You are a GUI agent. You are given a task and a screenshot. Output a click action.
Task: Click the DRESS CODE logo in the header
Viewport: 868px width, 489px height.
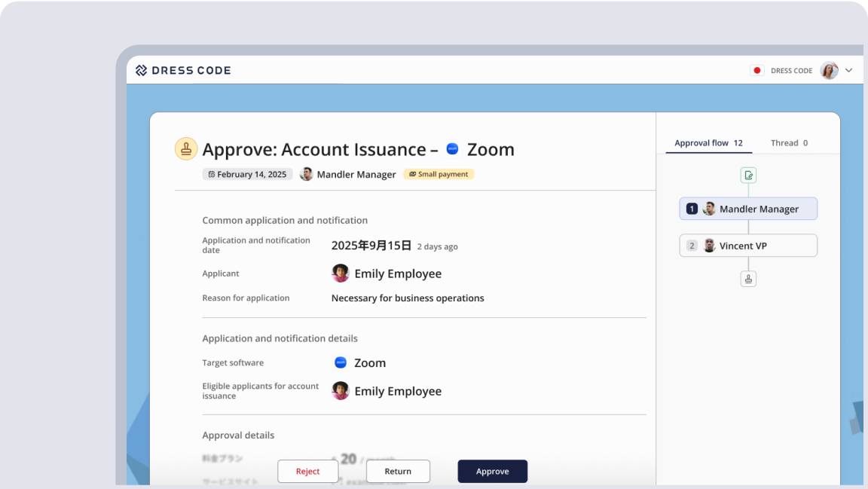(182, 69)
